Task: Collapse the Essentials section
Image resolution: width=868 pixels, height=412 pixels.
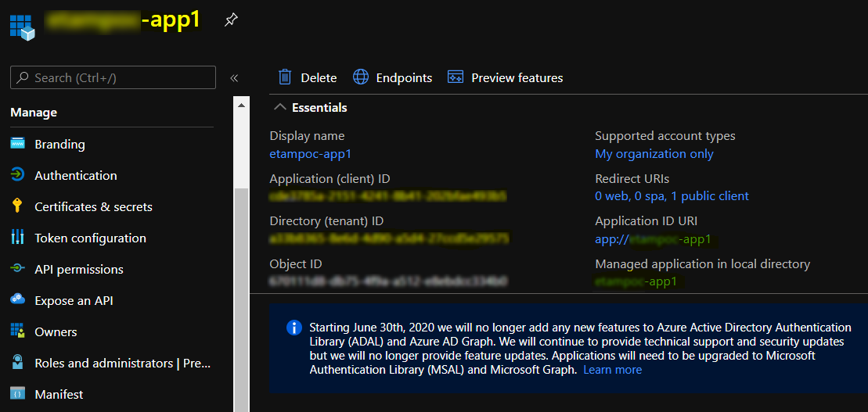Action: pos(281,107)
